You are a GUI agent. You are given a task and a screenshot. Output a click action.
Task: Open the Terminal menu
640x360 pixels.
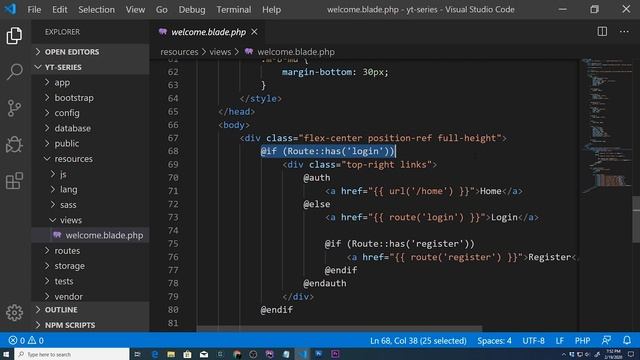(x=234, y=9)
